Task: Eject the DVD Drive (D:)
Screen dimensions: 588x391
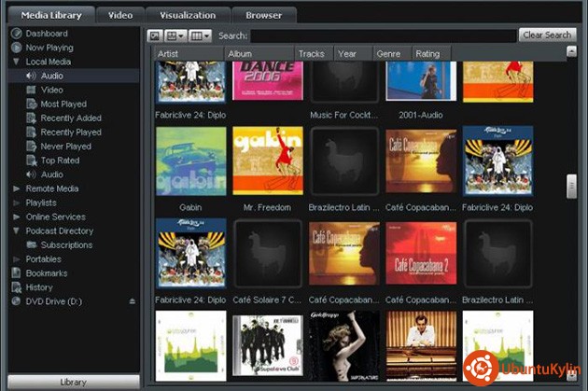Action: click(132, 301)
